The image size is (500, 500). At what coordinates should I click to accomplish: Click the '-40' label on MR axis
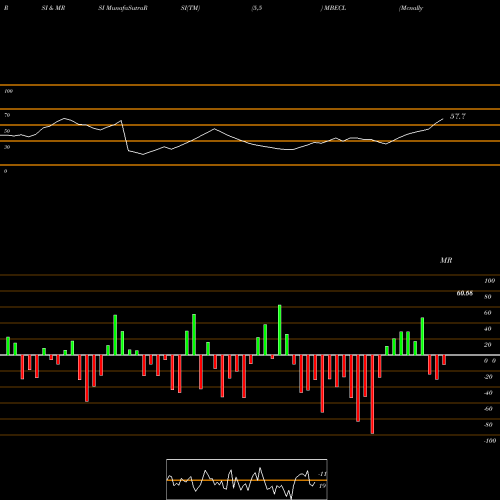[488, 393]
